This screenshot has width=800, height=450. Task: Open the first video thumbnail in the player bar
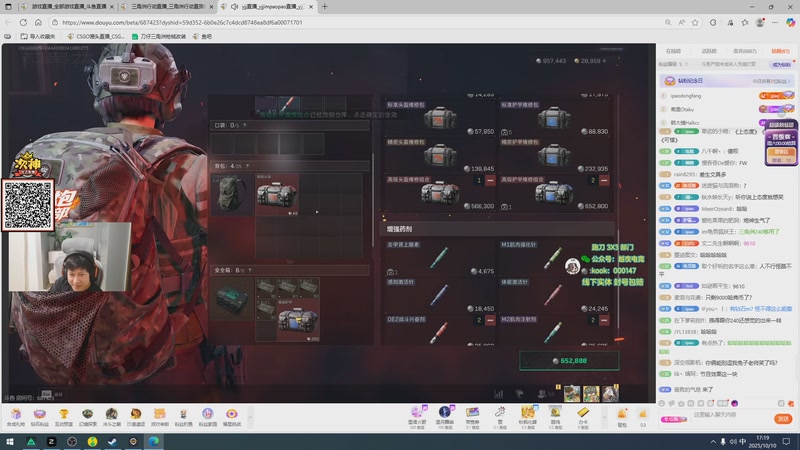coord(572,393)
